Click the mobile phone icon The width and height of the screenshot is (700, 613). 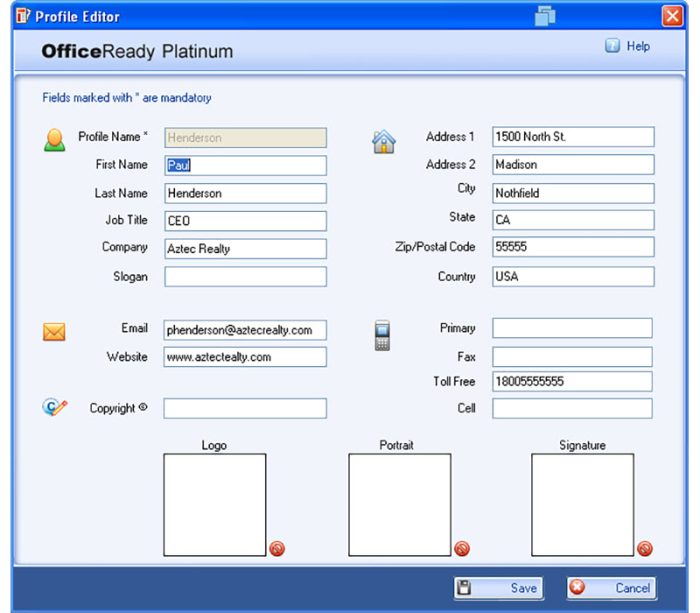coord(382,335)
